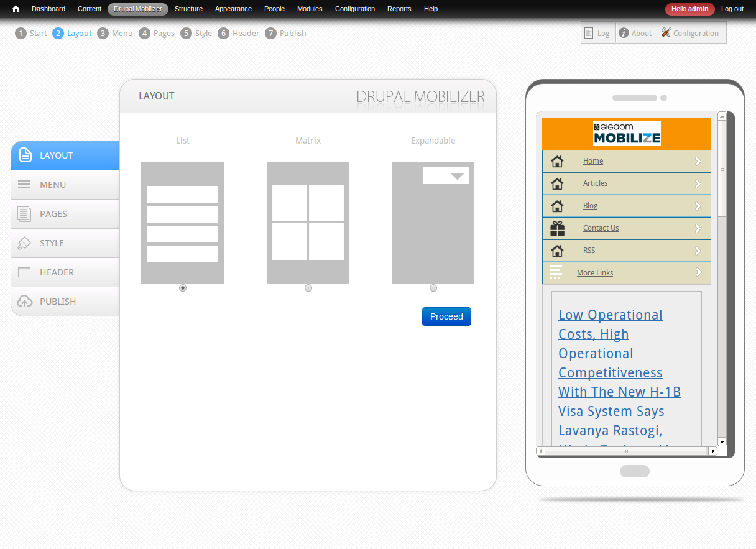Click the Structure menu item

pyautogui.click(x=188, y=9)
